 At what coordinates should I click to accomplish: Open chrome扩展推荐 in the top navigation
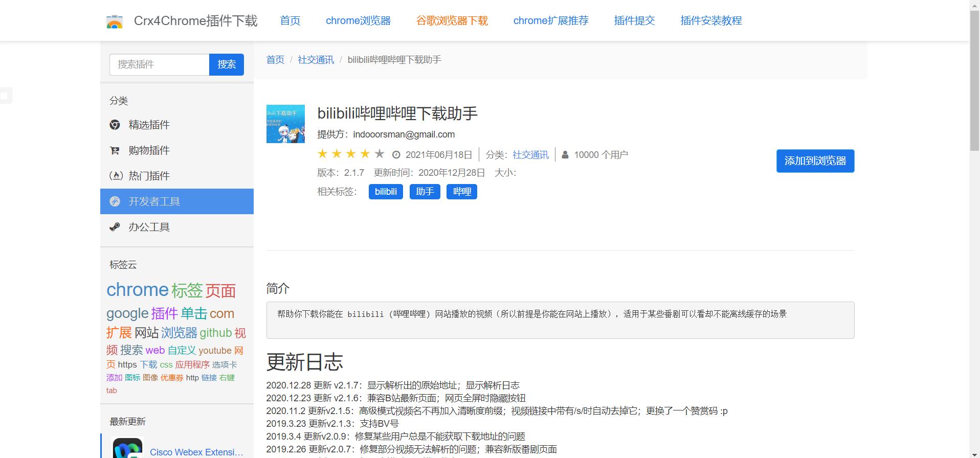click(x=551, y=20)
